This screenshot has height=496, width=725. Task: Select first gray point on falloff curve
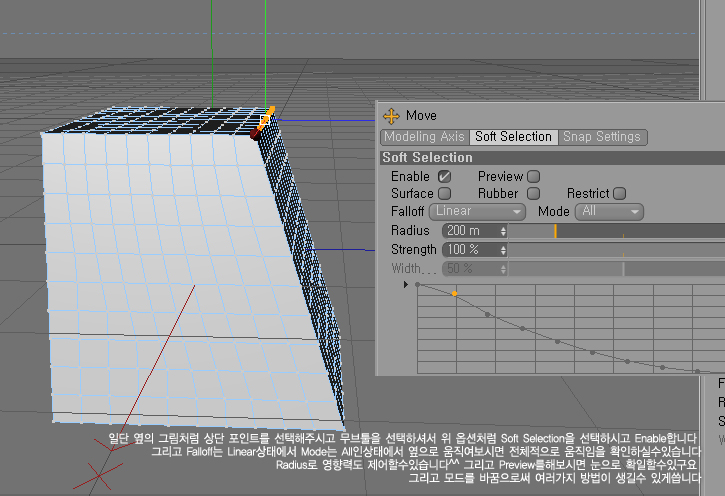pos(418,285)
